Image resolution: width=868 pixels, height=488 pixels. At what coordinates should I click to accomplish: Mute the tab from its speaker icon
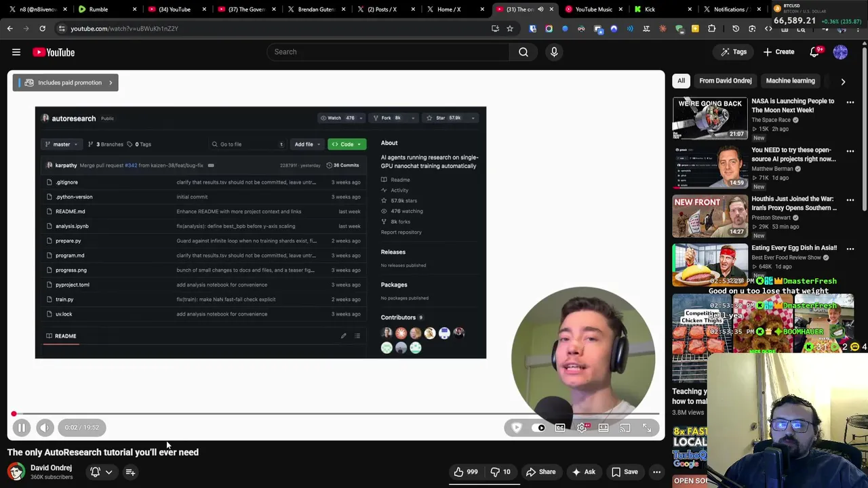point(540,9)
